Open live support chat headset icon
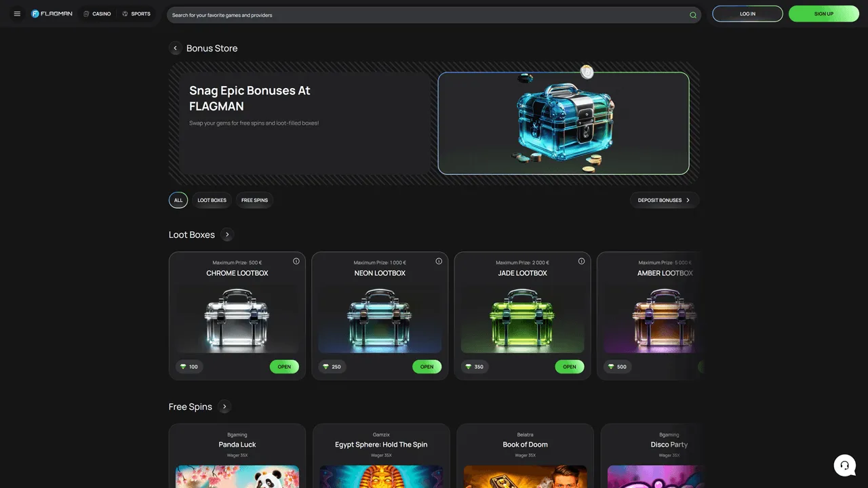The image size is (868, 488). 844,466
